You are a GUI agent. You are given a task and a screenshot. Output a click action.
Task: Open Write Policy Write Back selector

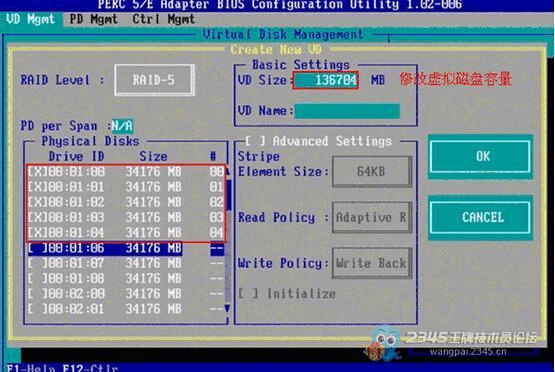pos(372,263)
